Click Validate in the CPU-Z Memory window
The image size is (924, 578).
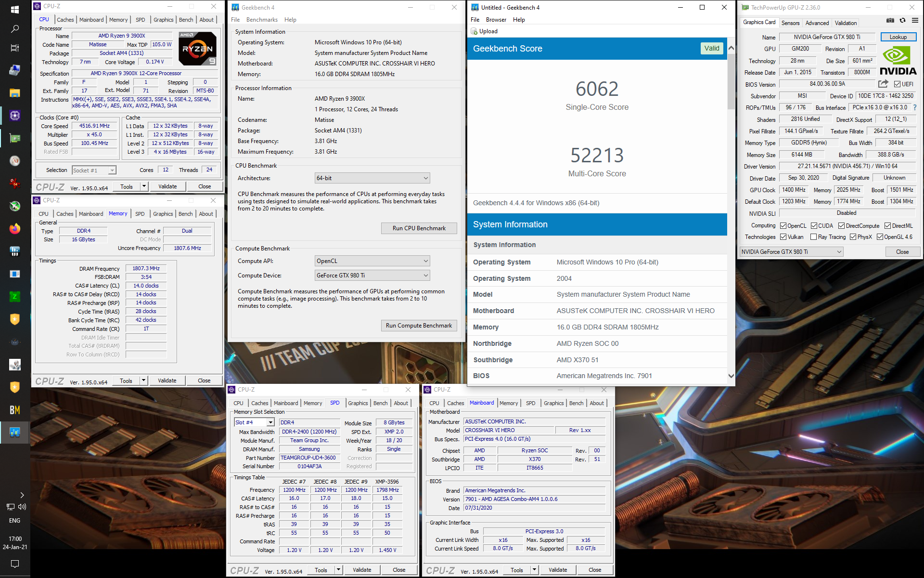point(167,381)
